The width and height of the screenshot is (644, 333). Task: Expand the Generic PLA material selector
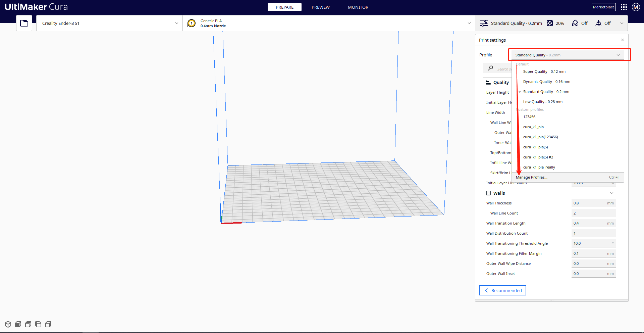tap(329, 23)
